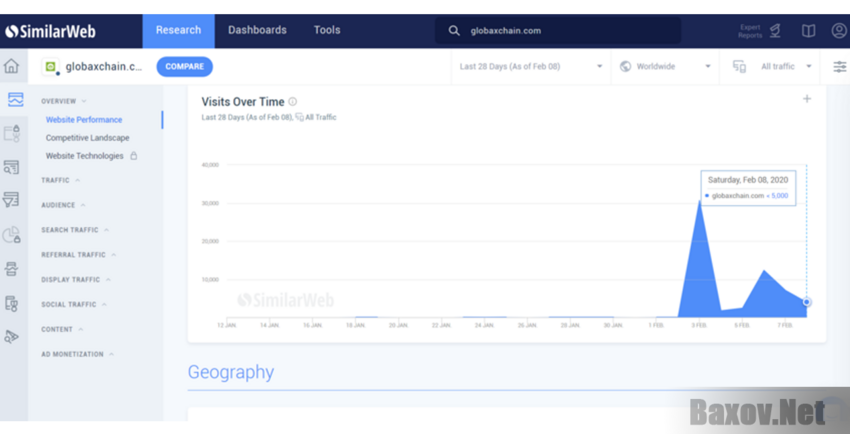The image size is (850, 434).
Task: Click the devices icon beside All traffic
Action: tap(739, 67)
